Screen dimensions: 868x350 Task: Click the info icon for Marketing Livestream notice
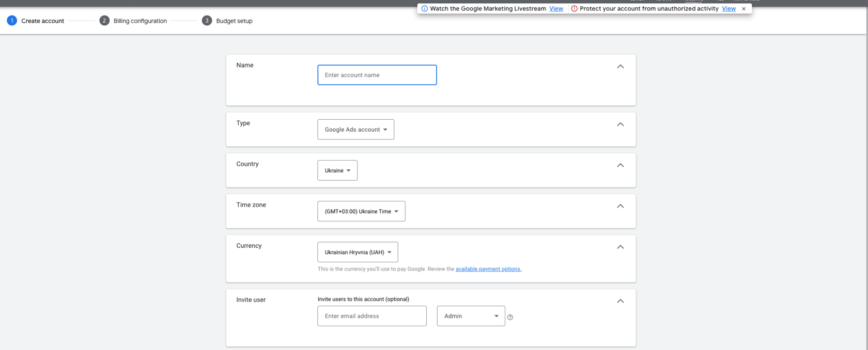(424, 9)
